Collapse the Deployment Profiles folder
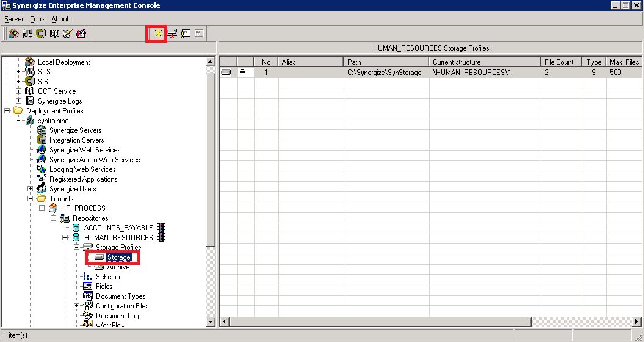This screenshot has width=644, height=342. (x=7, y=111)
